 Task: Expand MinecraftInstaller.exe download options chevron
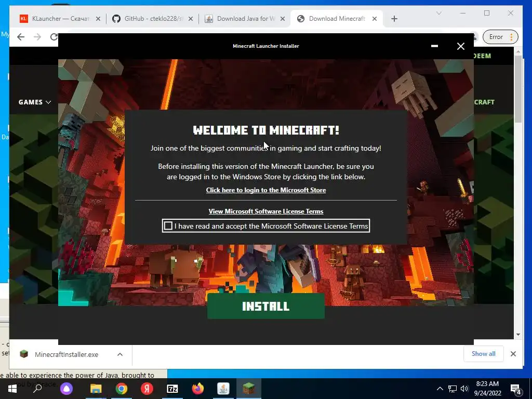120,354
